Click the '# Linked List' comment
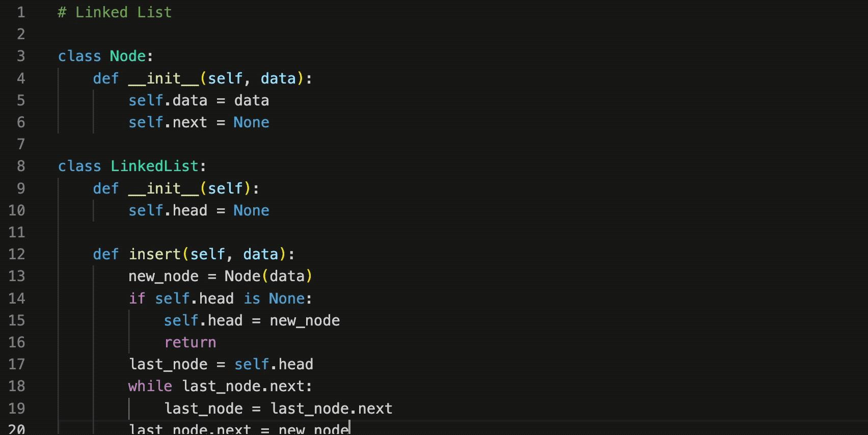 point(115,12)
